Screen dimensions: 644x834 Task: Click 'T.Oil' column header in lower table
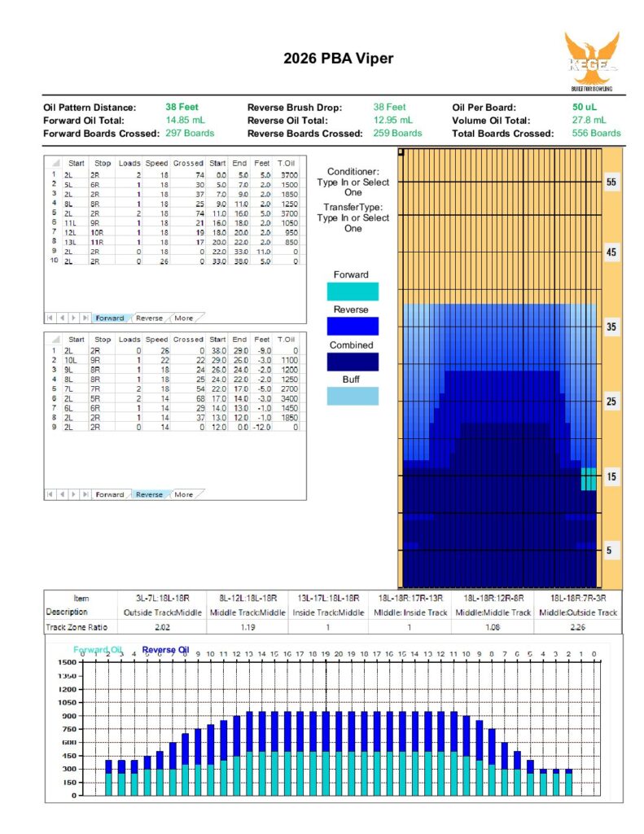(x=286, y=340)
